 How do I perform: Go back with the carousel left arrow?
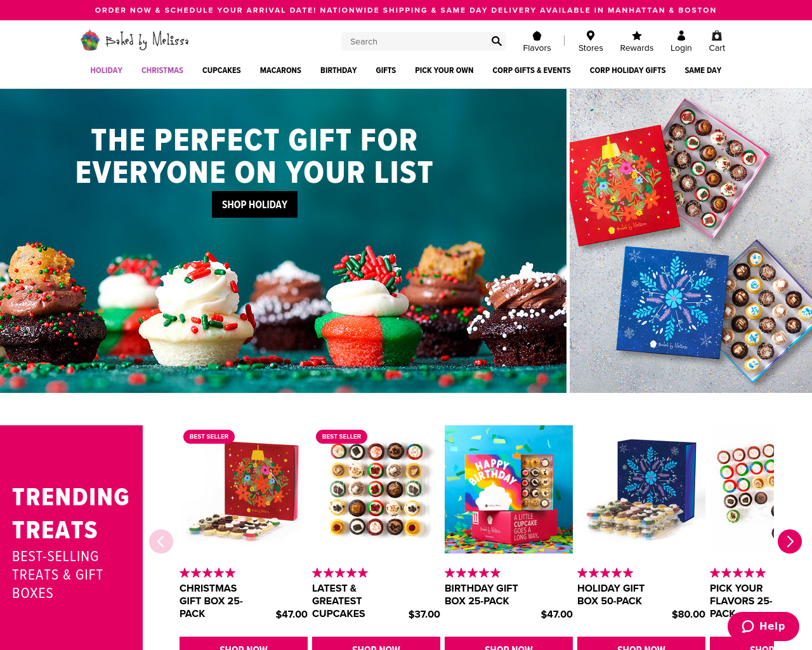coord(161,541)
